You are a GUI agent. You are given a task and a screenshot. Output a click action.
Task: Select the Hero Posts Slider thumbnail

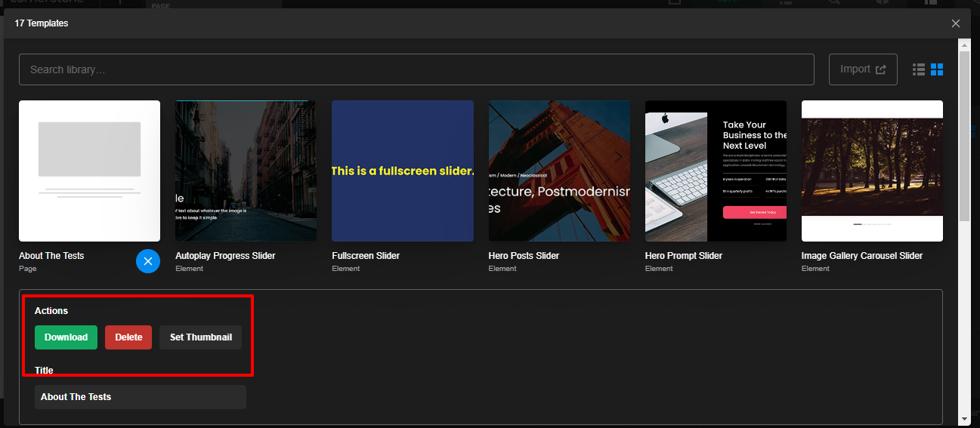(x=559, y=171)
